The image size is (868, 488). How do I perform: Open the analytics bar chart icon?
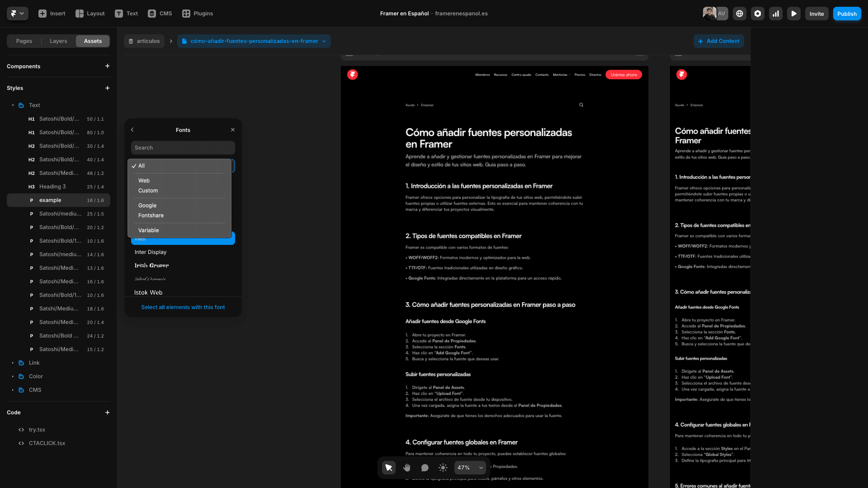pos(776,14)
